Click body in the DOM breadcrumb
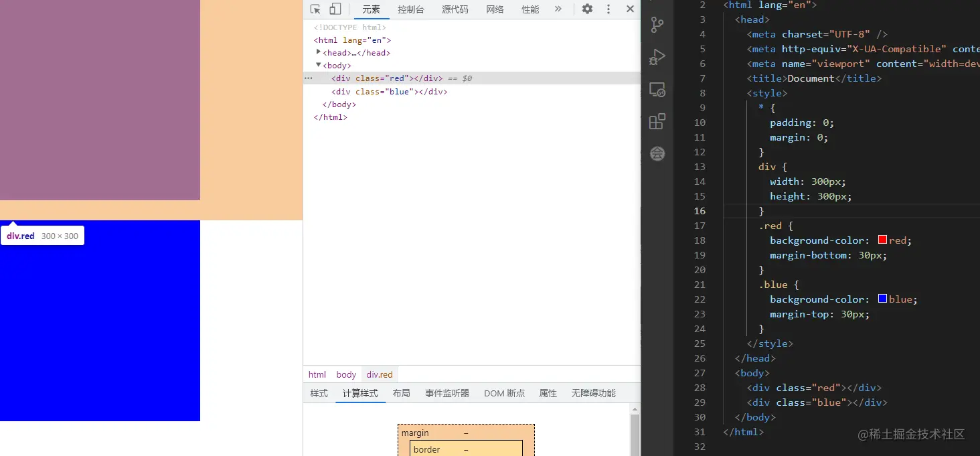 (x=345, y=374)
